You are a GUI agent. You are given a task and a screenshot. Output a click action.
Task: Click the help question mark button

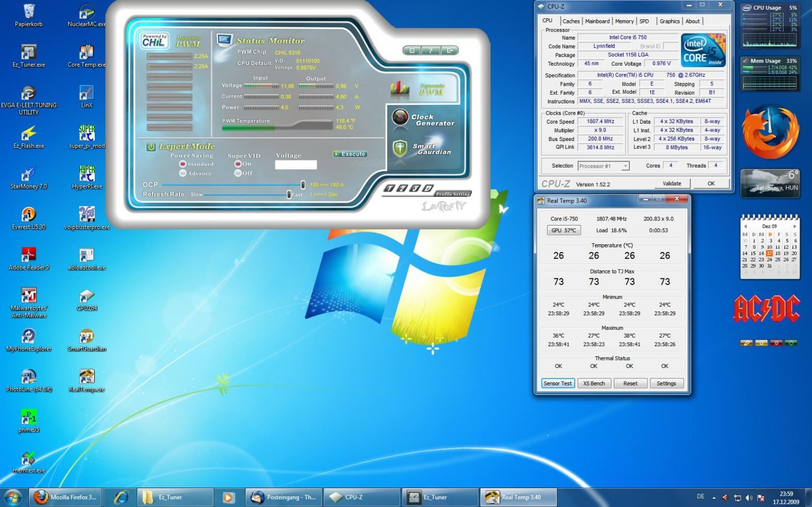430,50
